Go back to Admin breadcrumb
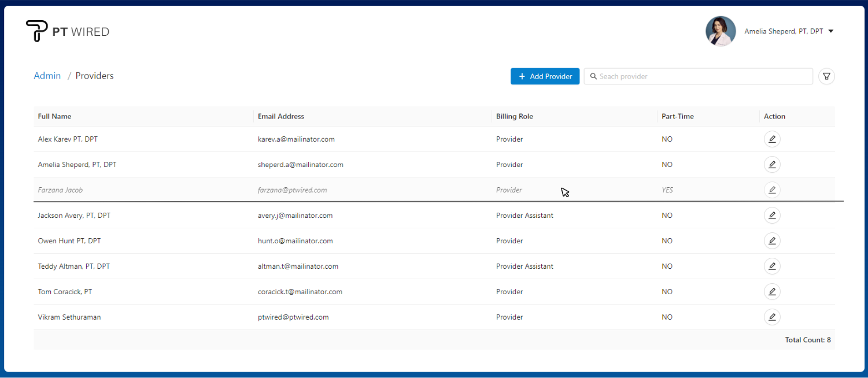The width and height of the screenshot is (868, 378). [x=47, y=76]
